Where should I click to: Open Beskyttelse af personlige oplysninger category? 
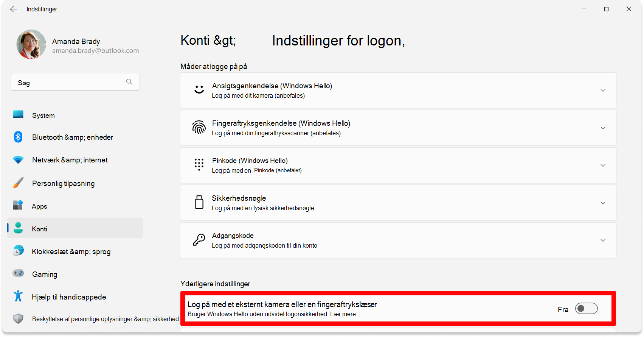pos(105,319)
